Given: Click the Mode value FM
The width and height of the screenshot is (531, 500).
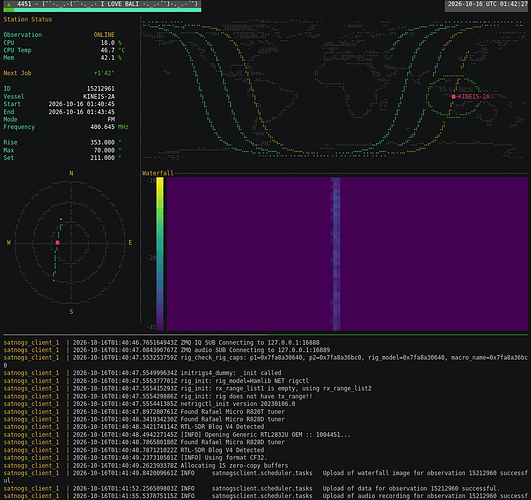Looking at the screenshot, I should tap(111, 119).
